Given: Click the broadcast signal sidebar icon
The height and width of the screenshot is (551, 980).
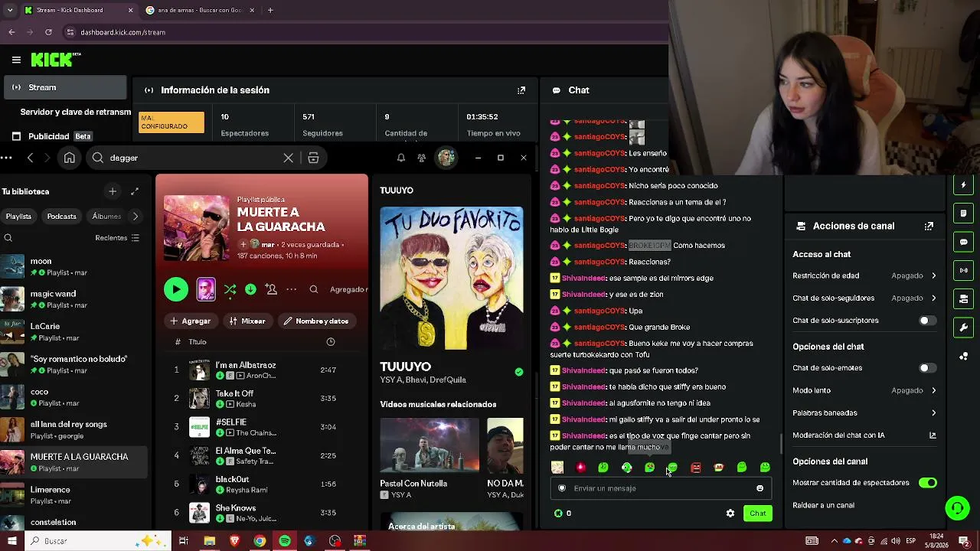Looking at the screenshot, I should (x=963, y=270).
